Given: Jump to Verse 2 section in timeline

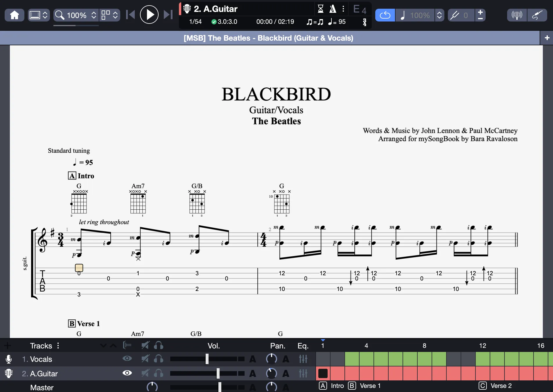Looking at the screenshot, I should coord(495,386).
